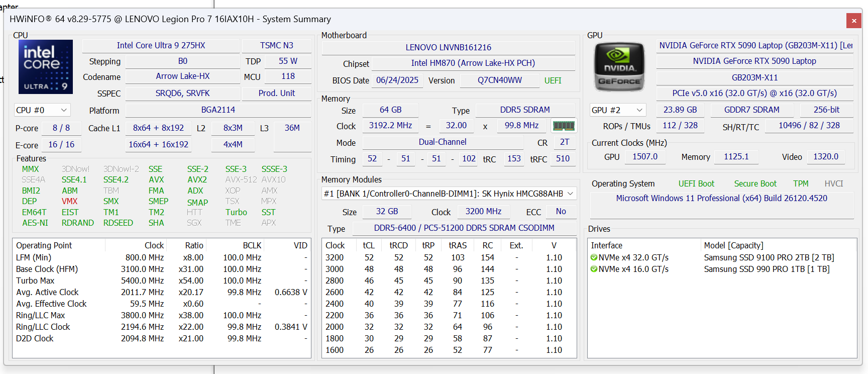Open the GPU #2 selector dropdown
The width and height of the screenshot is (868, 374).
pos(617,110)
